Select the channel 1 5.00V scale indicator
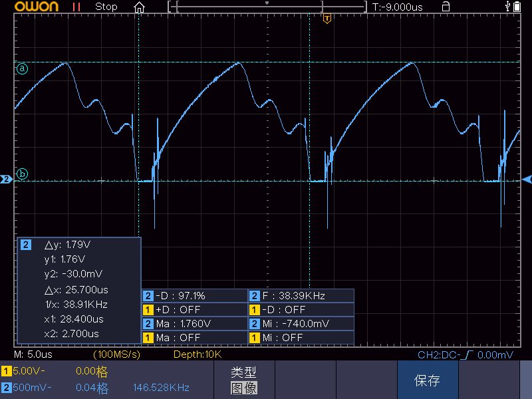Viewport: 532px width, 399px height. 23,371
